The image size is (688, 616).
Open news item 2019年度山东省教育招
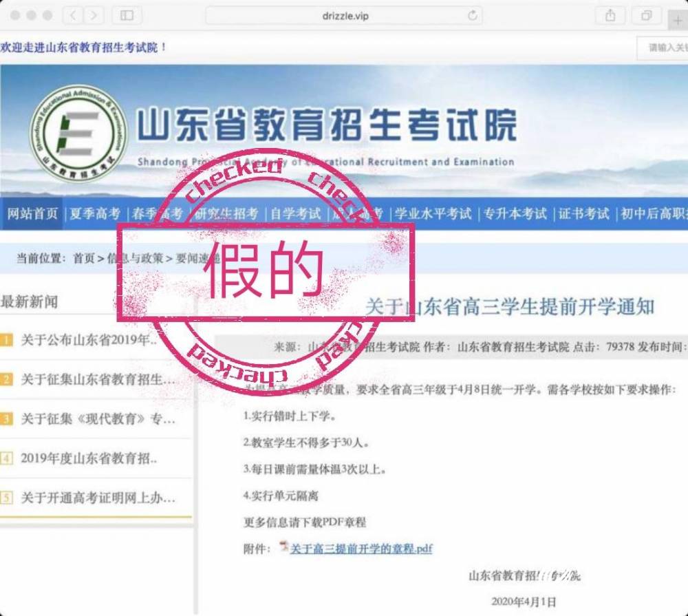click(x=89, y=459)
